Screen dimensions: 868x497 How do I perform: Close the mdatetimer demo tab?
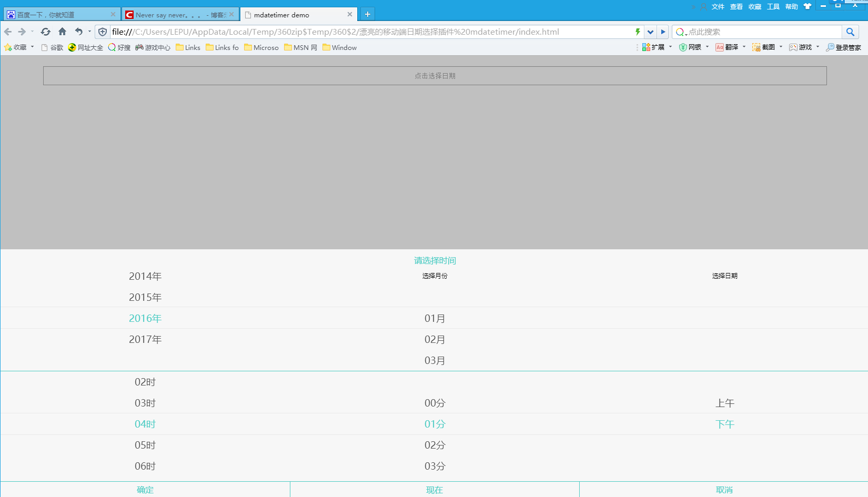click(350, 14)
